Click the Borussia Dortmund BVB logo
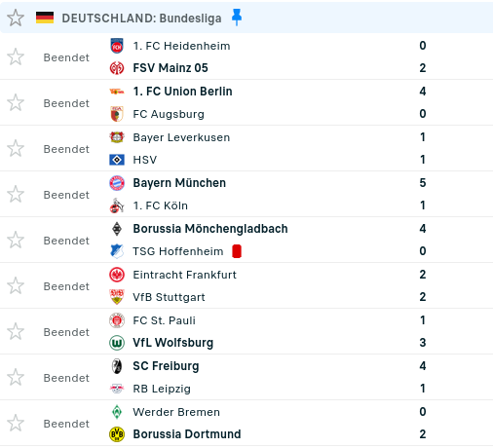This screenshot has width=493, height=448. point(117,434)
